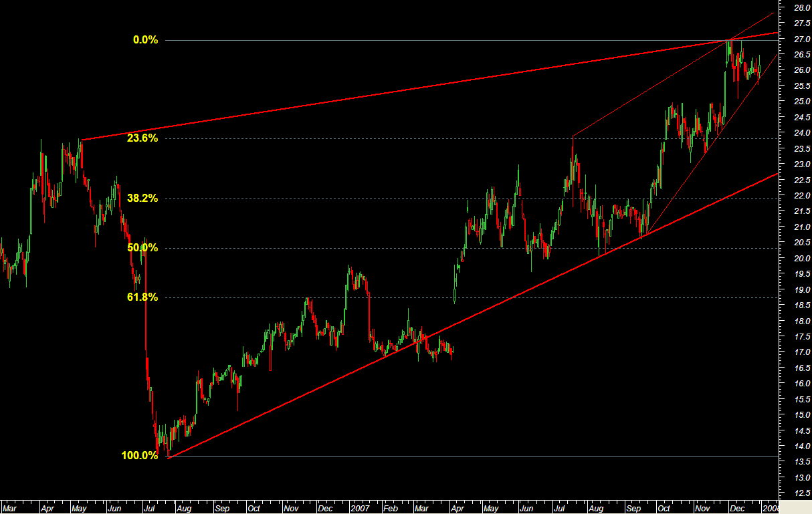Click the 23.5 price axis label
This screenshot has width=812, height=514.
point(802,149)
